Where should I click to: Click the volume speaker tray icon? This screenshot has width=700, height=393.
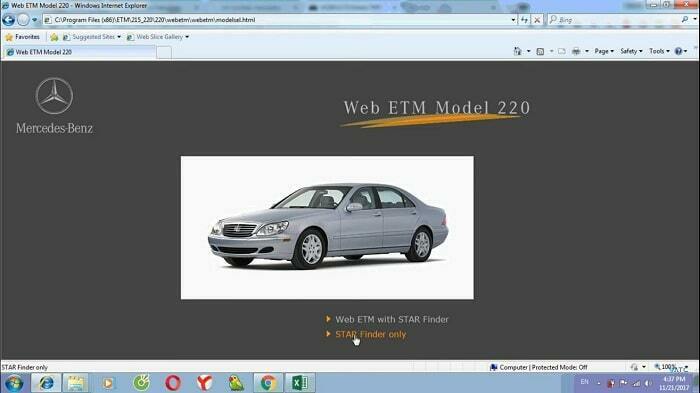click(x=648, y=383)
